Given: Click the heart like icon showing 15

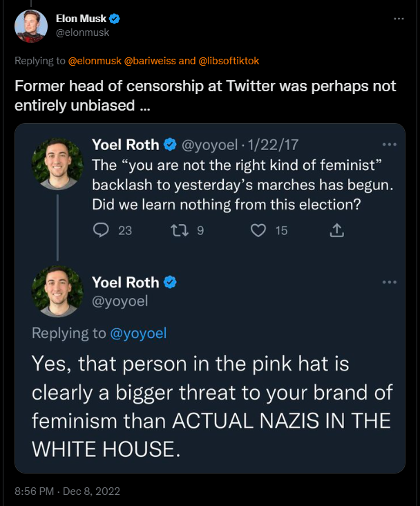Looking at the screenshot, I should pos(258,230).
